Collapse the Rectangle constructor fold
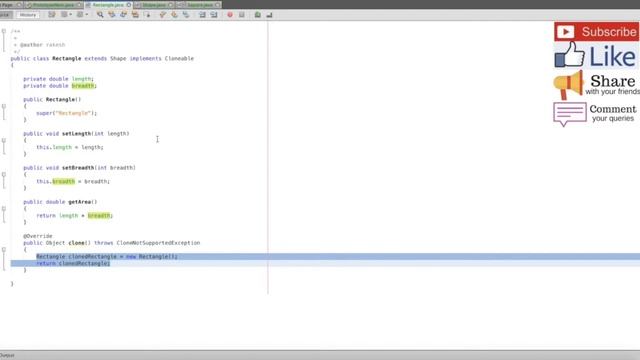Viewport: 640px width, 360px height. tap(4, 106)
